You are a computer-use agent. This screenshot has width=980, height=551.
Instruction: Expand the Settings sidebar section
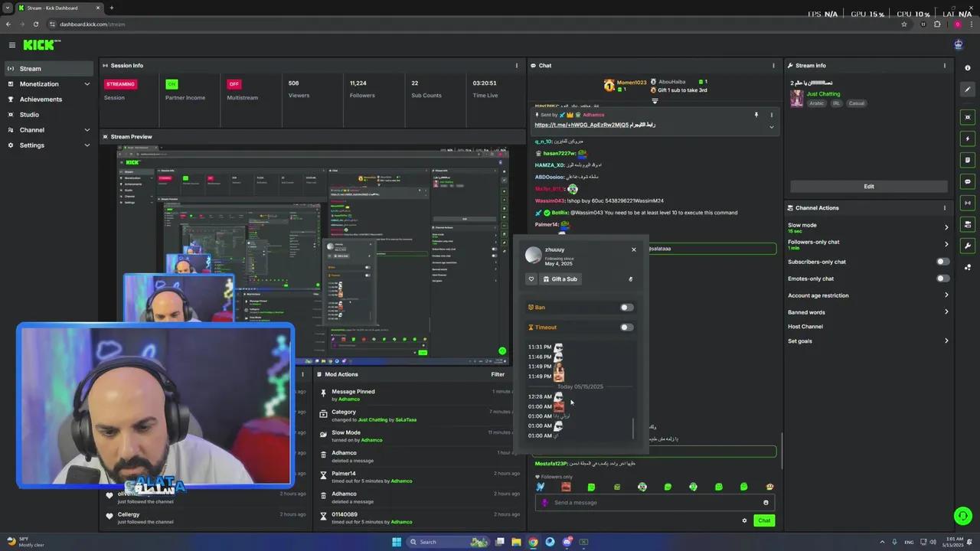tap(47, 145)
